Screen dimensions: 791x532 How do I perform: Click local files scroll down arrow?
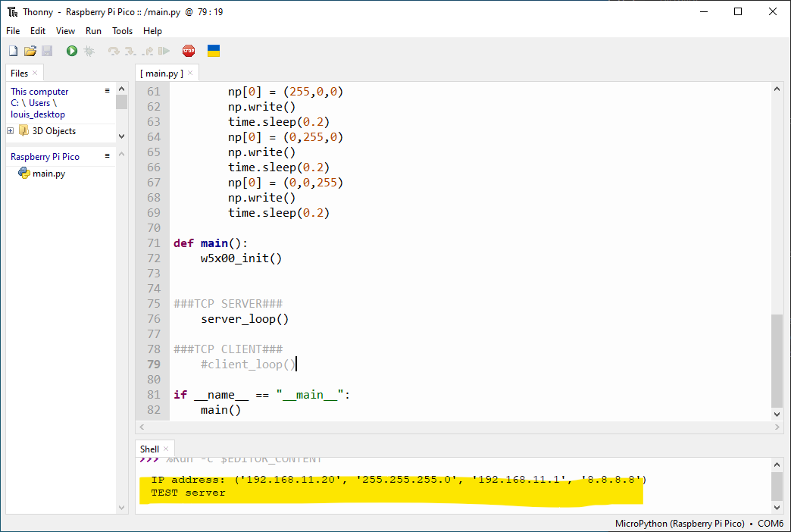coord(121,136)
